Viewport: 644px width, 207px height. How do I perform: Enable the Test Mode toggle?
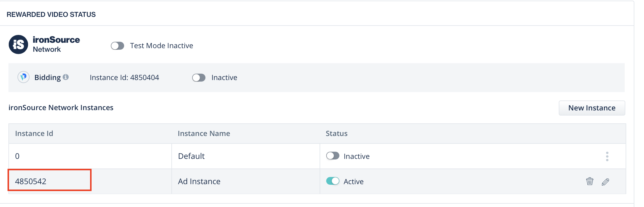click(117, 46)
